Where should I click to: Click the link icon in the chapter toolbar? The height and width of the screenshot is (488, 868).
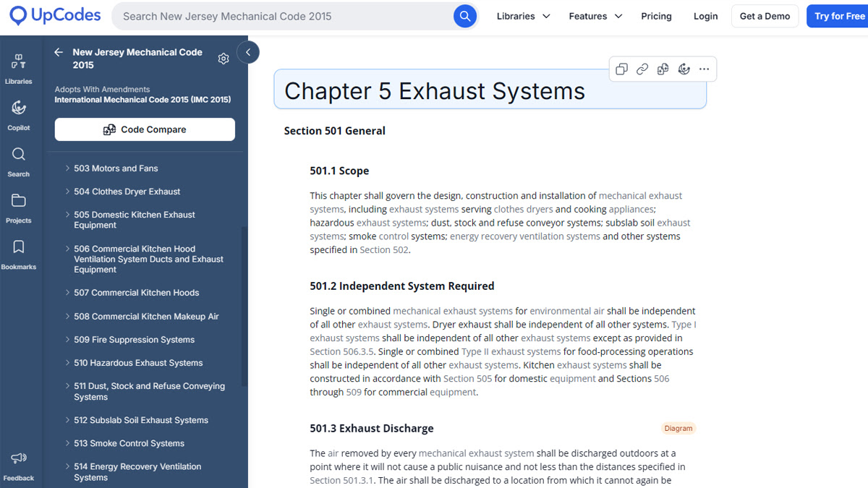[x=642, y=69]
